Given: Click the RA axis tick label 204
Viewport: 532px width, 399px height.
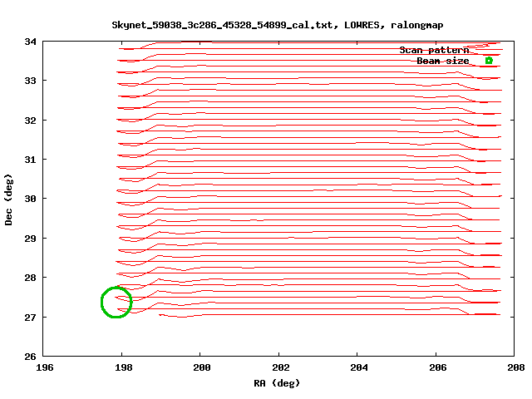Looking at the screenshot, I should 359,367.
